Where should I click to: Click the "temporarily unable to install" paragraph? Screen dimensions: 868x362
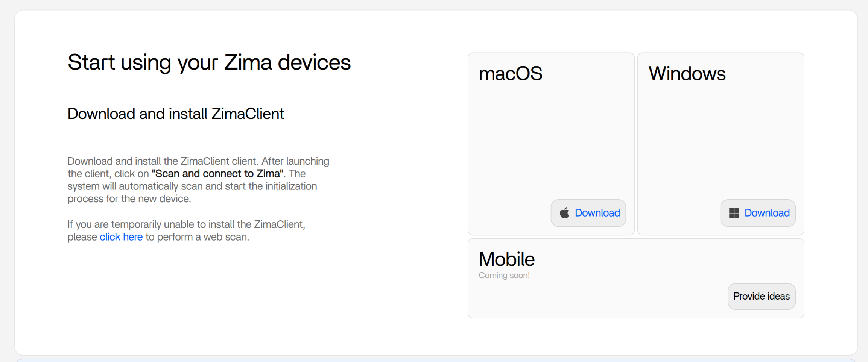(x=186, y=230)
